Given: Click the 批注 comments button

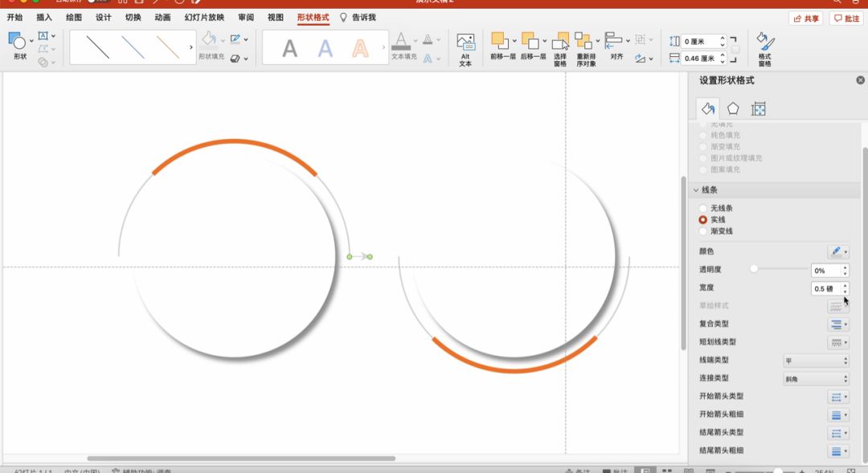Looking at the screenshot, I should (x=846, y=18).
